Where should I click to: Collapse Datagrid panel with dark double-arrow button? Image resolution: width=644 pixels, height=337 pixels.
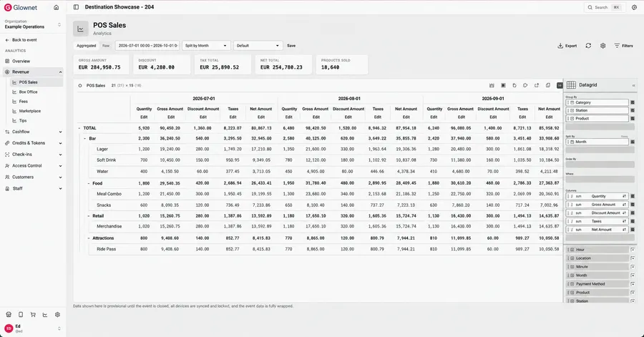click(x=560, y=85)
